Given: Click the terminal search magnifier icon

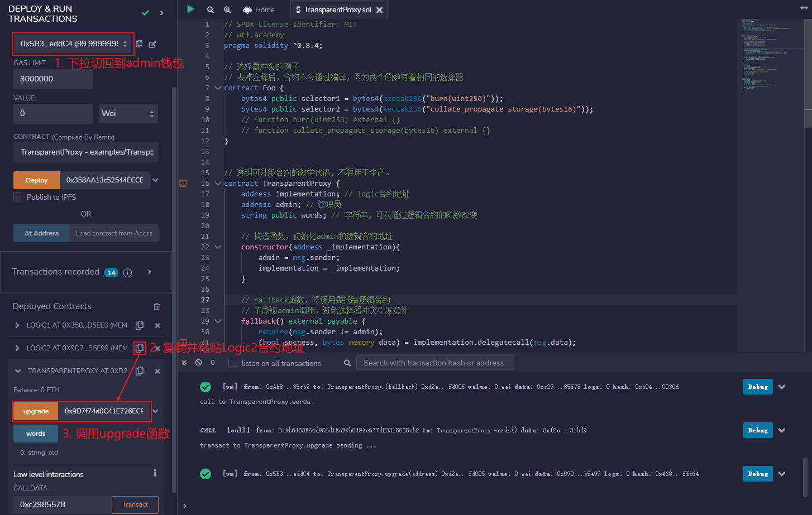Looking at the screenshot, I should [x=347, y=363].
